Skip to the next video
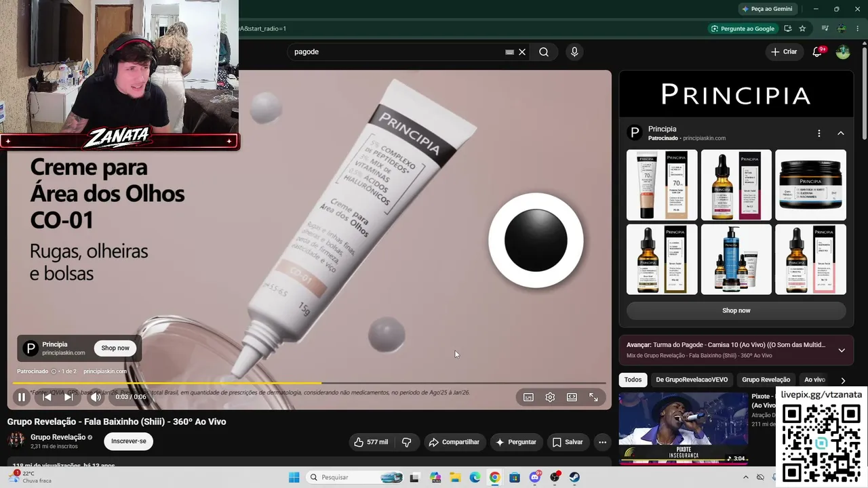The width and height of the screenshot is (868, 488). click(68, 397)
